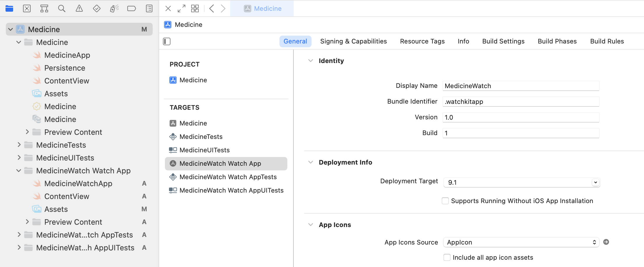Enable Supports Running Without iOS App Installation

coord(445,201)
